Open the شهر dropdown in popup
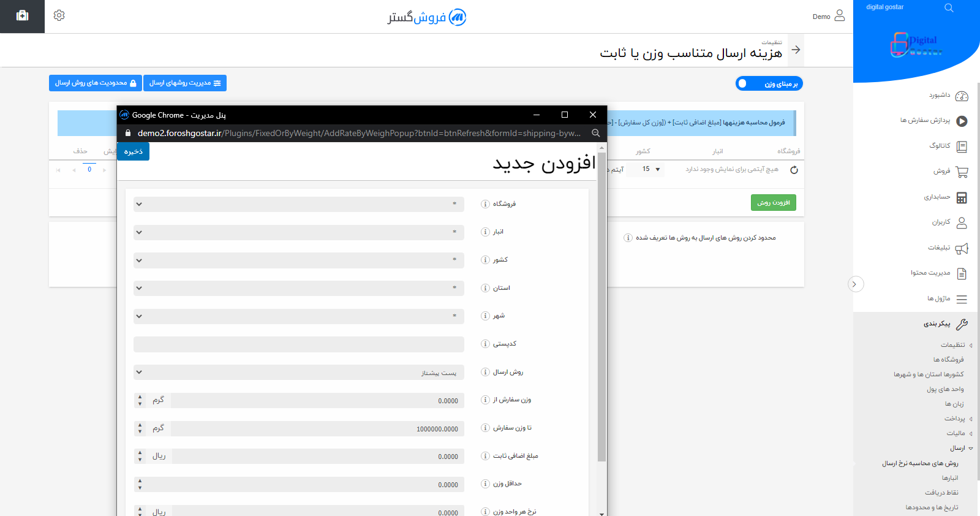 (299, 316)
